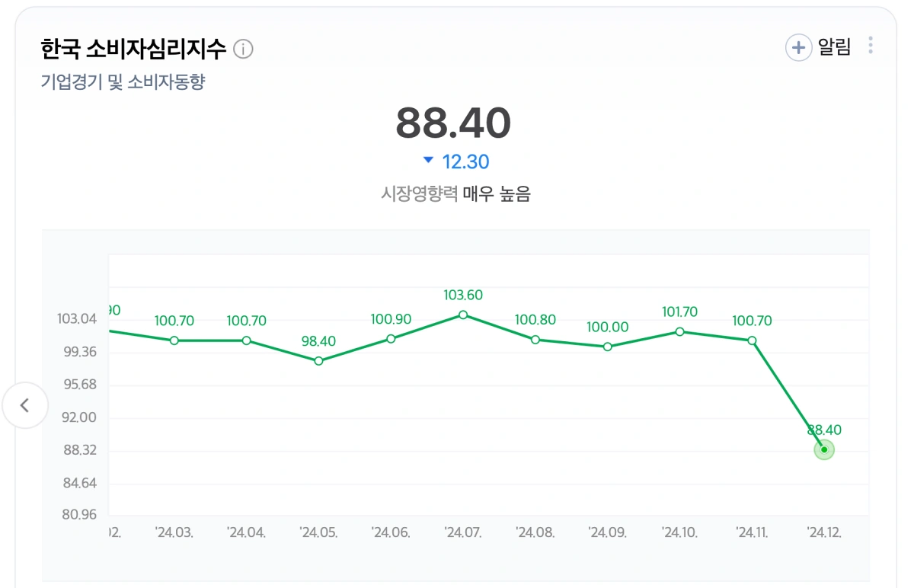Click the left chevron to view previous chart
The width and height of the screenshot is (914, 588).
pyautogui.click(x=25, y=406)
